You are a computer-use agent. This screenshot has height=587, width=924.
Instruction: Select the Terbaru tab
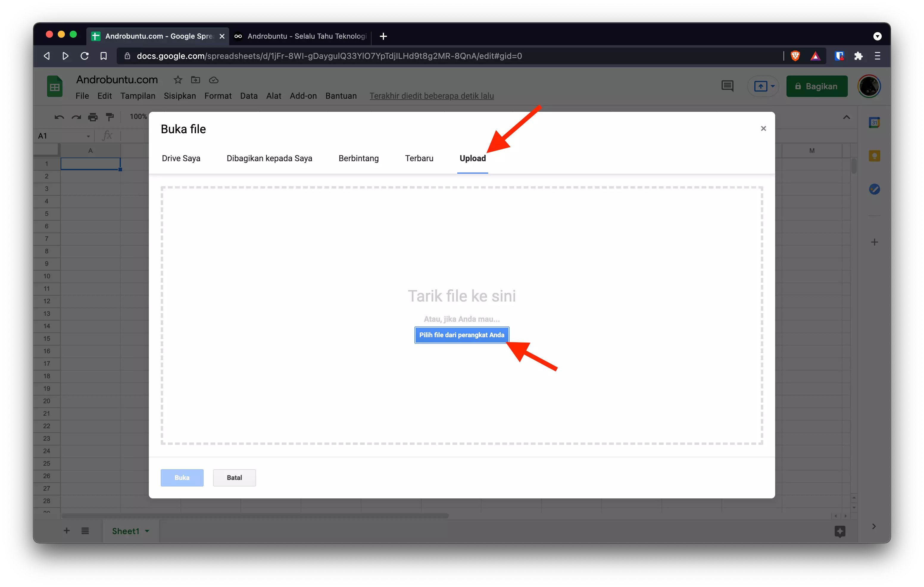(x=419, y=158)
